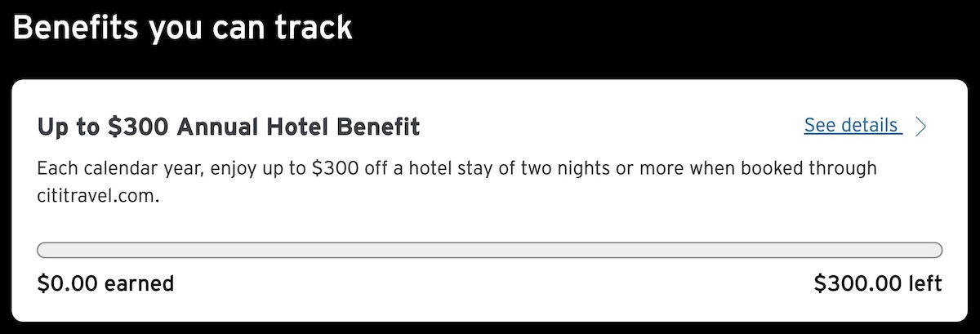Click the hotel benefit progress bar
This screenshot has width=980, height=334.
[x=490, y=250]
